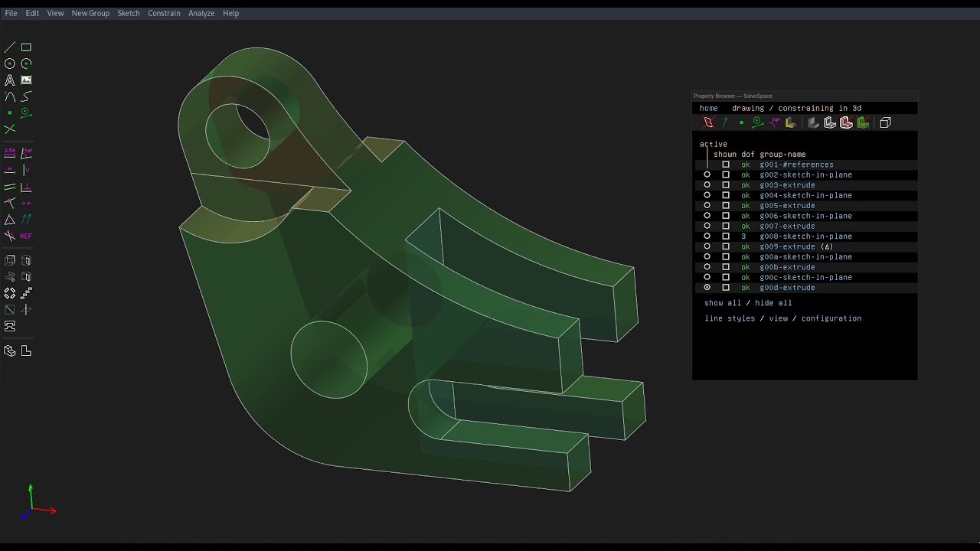
Task: Click the show all link
Action: [x=723, y=303]
